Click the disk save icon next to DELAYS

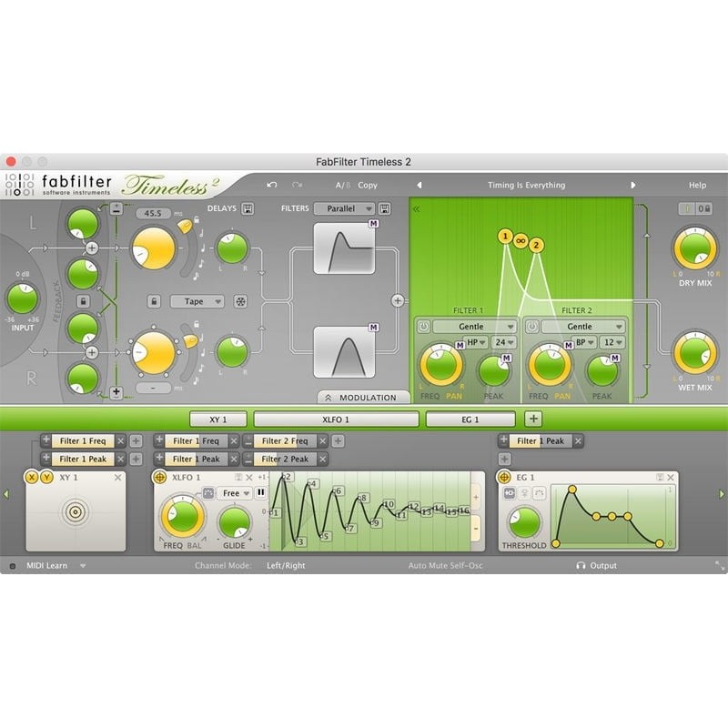pos(248,208)
